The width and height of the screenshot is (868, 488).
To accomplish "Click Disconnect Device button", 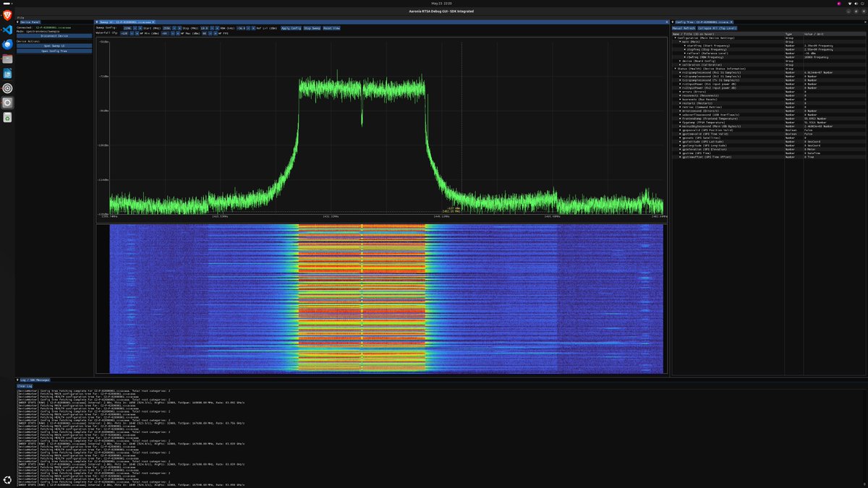I will click(x=54, y=35).
